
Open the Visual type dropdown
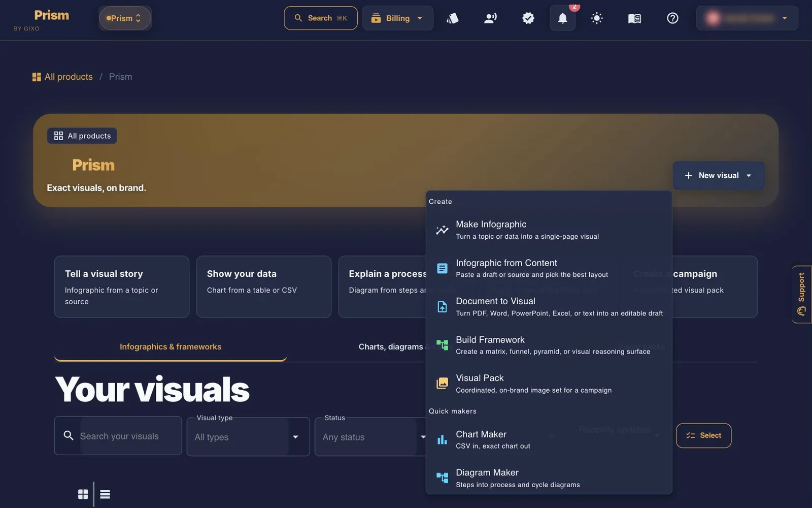[248, 437]
